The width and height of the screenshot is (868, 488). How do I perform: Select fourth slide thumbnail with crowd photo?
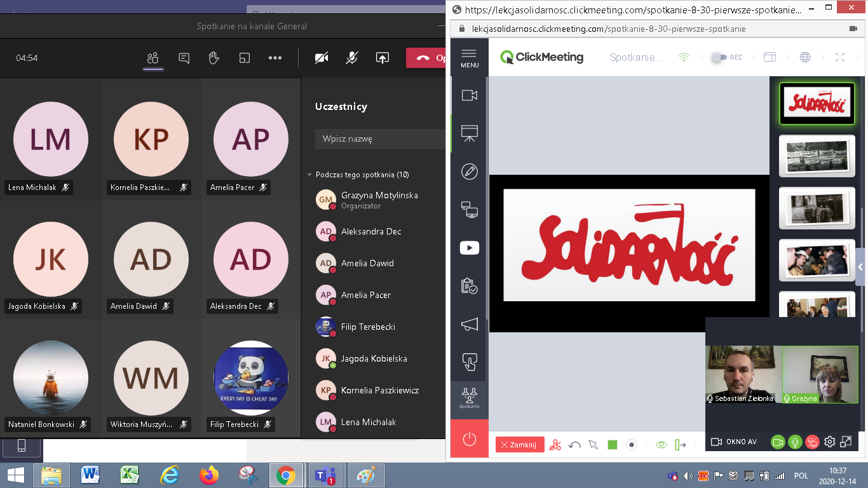click(817, 260)
